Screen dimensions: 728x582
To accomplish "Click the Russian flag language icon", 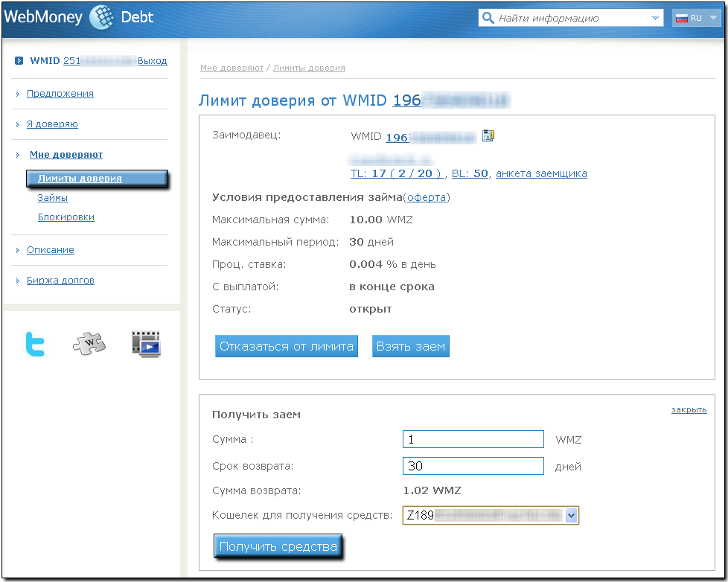I will [x=681, y=18].
